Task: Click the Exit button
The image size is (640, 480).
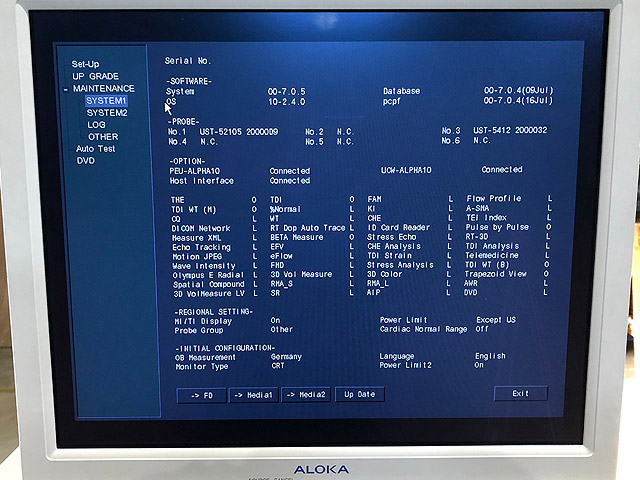Action: click(x=520, y=393)
